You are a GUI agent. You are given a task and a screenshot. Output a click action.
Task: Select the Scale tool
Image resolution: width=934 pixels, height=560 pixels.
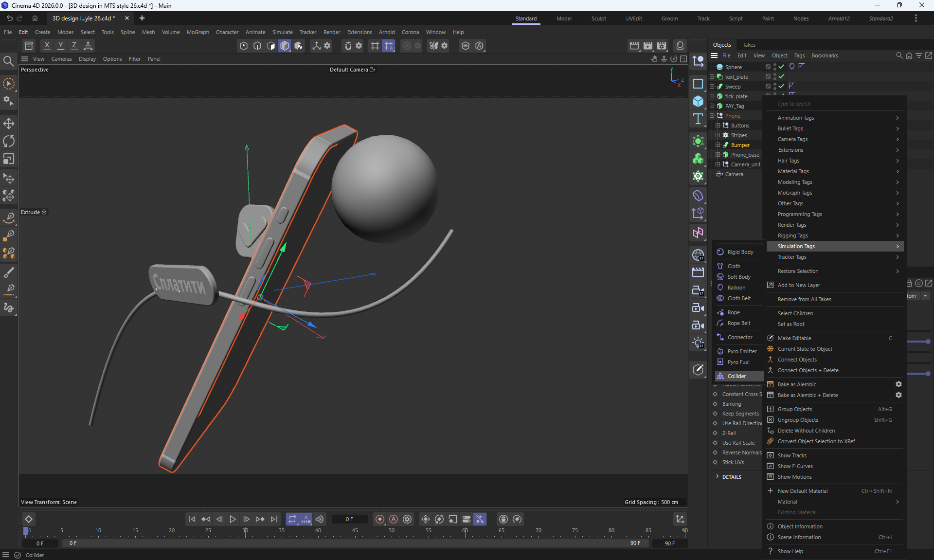coord(9,159)
